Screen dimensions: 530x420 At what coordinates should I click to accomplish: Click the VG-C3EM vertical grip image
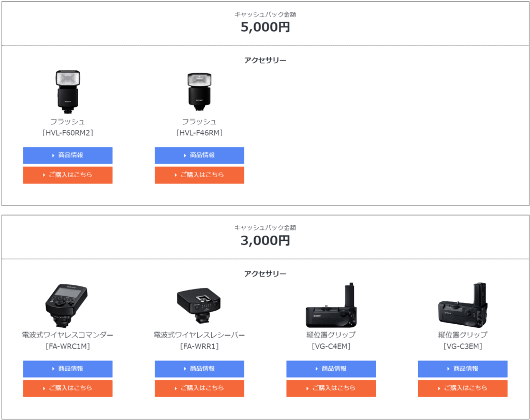click(x=463, y=305)
